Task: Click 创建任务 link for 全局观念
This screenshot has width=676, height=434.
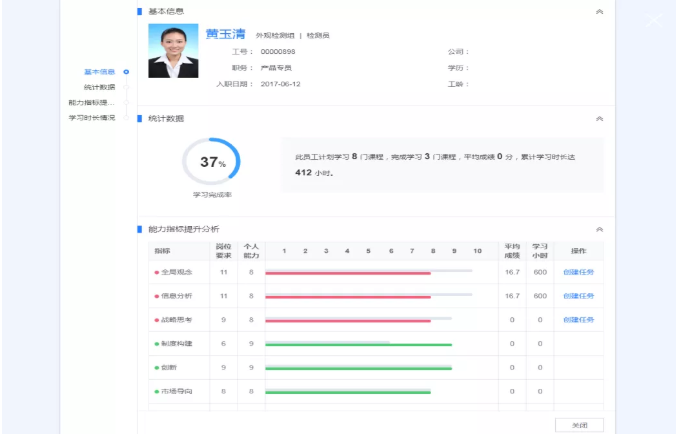Action: click(x=578, y=271)
